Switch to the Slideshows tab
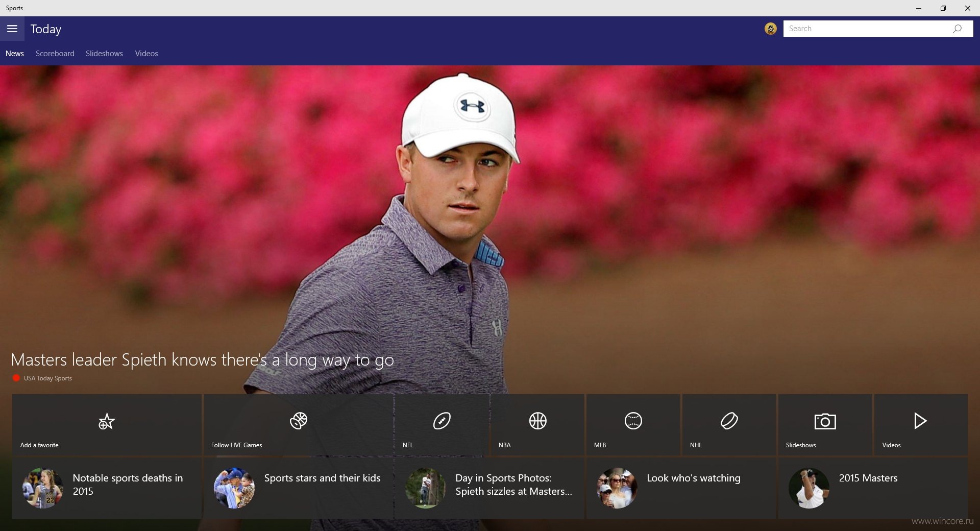The image size is (980, 531). coord(104,54)
